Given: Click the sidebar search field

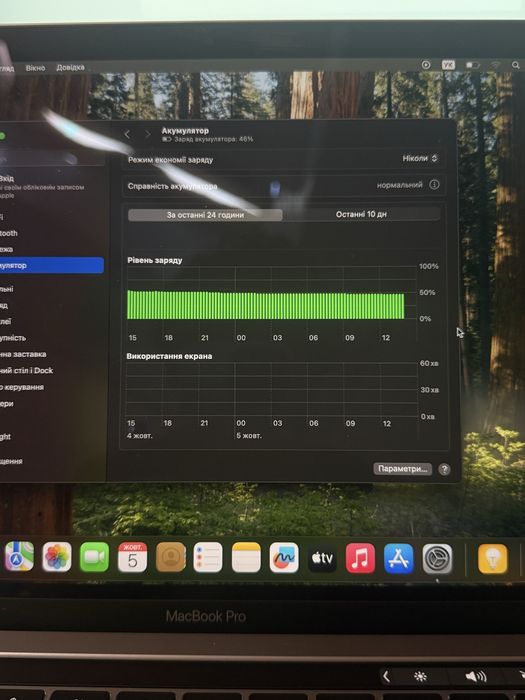Looking at the screenshot, I should coord(40,158).
